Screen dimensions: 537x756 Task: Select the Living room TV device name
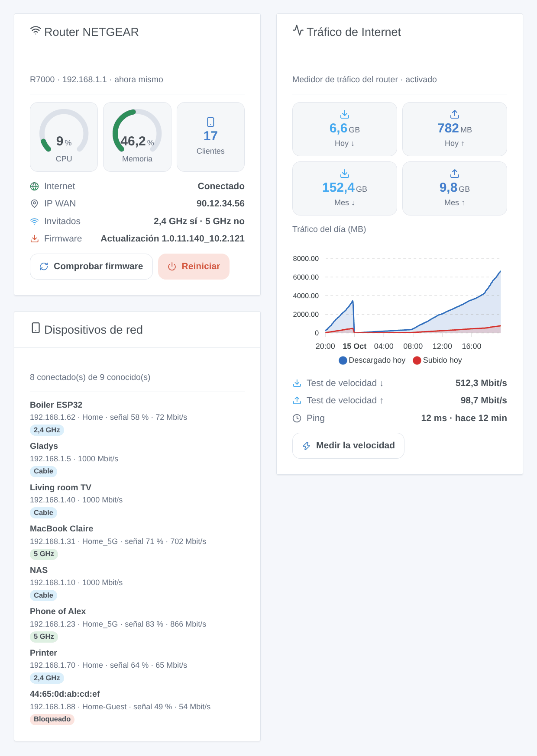click(x=61, y=488)
